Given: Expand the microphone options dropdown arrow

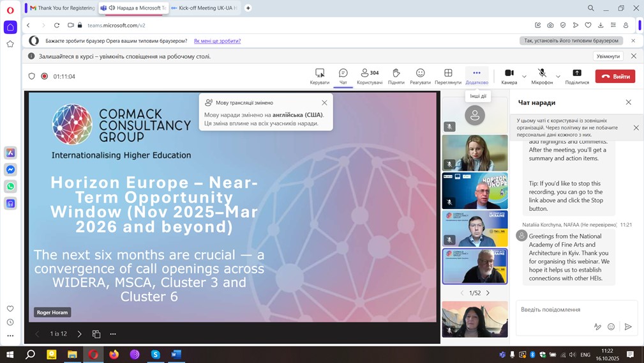Looking at the screenshot, I should point(558,77).
